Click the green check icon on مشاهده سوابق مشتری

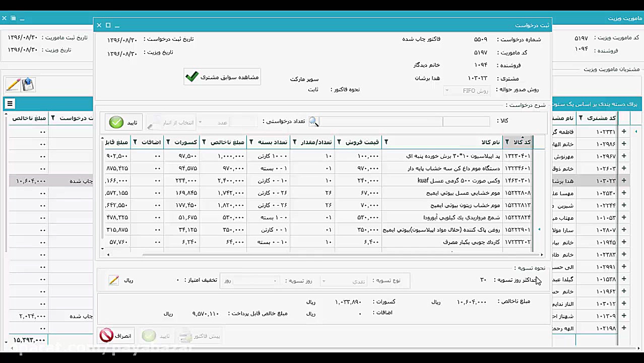(x=192, y=77)
